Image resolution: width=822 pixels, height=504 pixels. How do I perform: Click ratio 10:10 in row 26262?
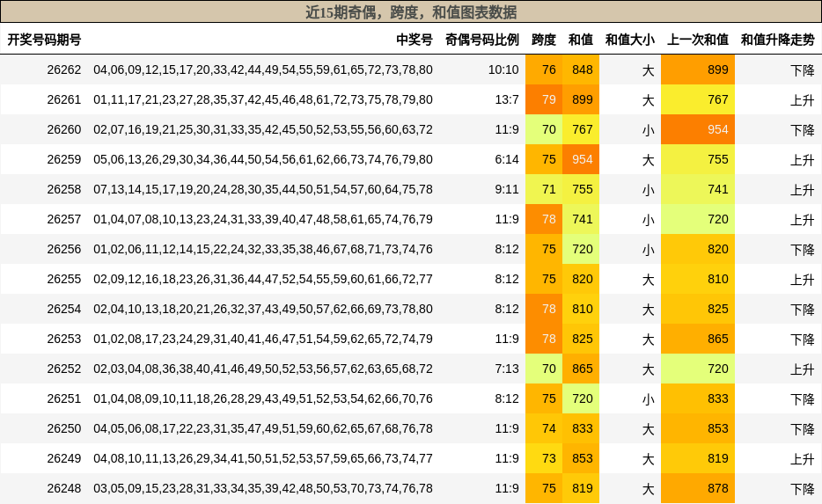click(x=503, y=69)
